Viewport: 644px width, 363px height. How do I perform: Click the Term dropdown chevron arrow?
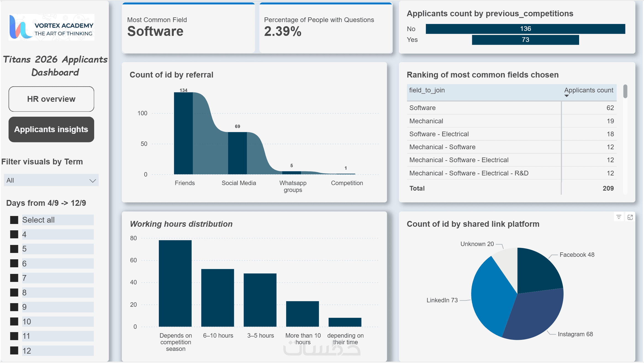pyautogui.click(x=93, y=181)
